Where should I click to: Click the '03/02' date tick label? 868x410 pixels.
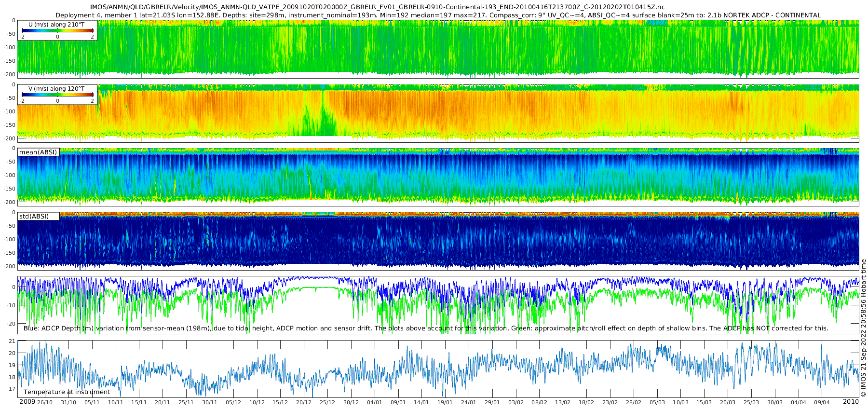(x=516, y=402)
